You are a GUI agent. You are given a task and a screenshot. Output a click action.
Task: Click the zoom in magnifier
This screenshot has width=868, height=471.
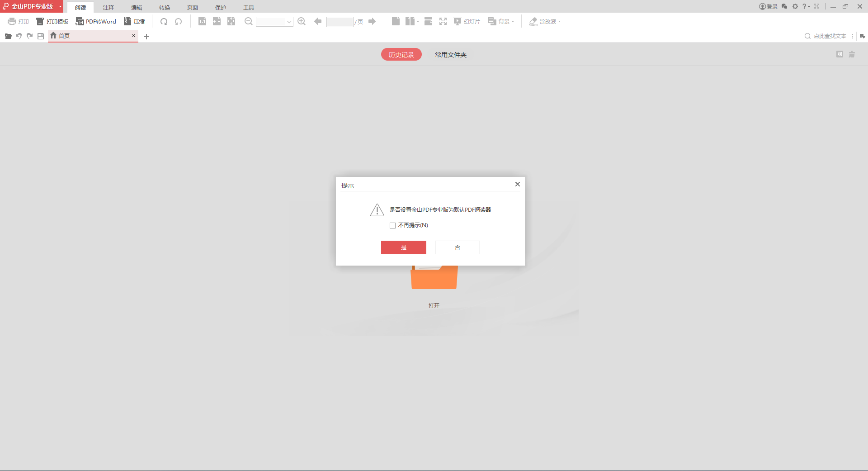tap(302, 21)
